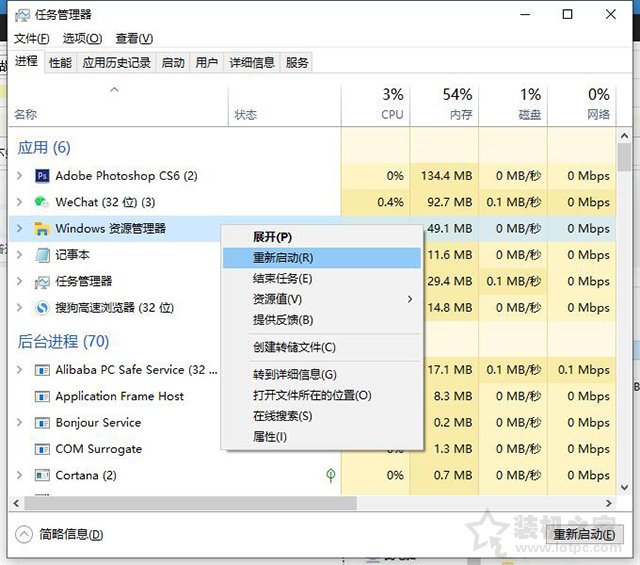640x565 pixels.
Task: Sort by the CPU column header
Action: [x=376, y=105]
